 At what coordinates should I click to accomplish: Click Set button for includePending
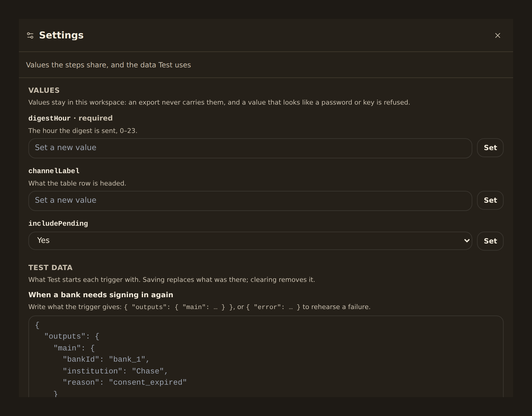pyautogui.click(x=490, y=241)
